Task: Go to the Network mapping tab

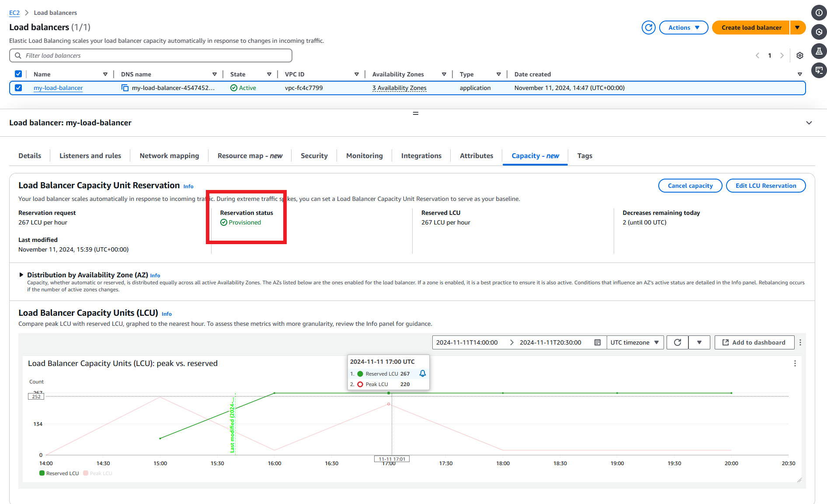Action: [x=169, y=156]
